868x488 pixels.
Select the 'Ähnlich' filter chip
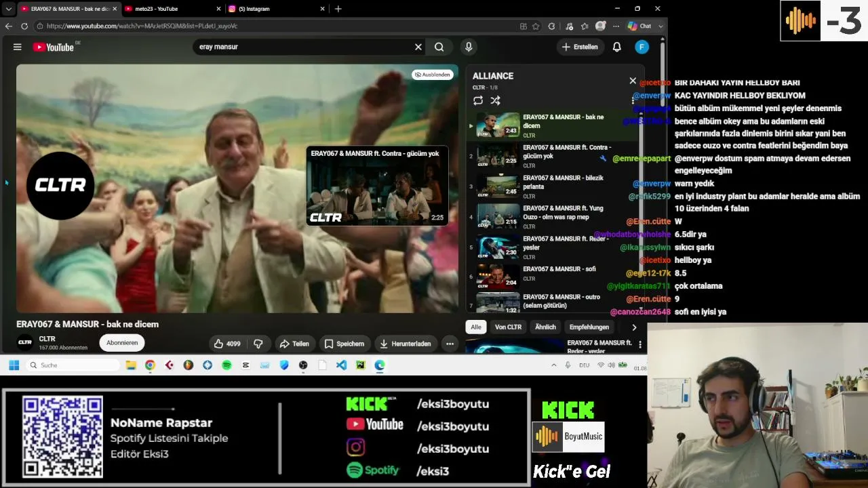(545, 327)
